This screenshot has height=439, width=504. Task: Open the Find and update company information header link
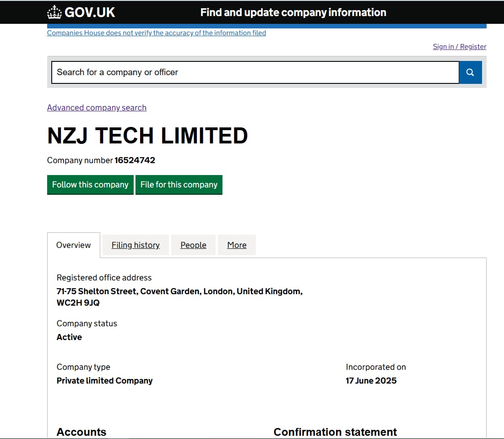click(x=293, y=12)
